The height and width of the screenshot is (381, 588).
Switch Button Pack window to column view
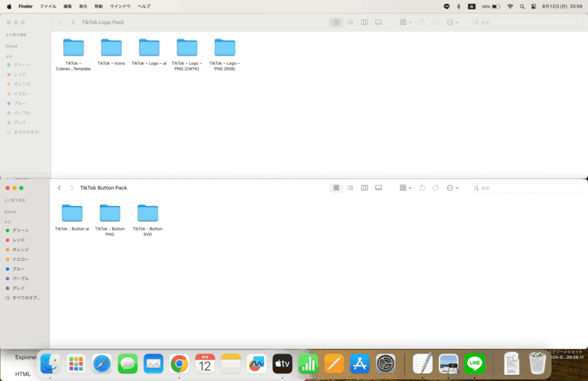click(x=364, y=188)
